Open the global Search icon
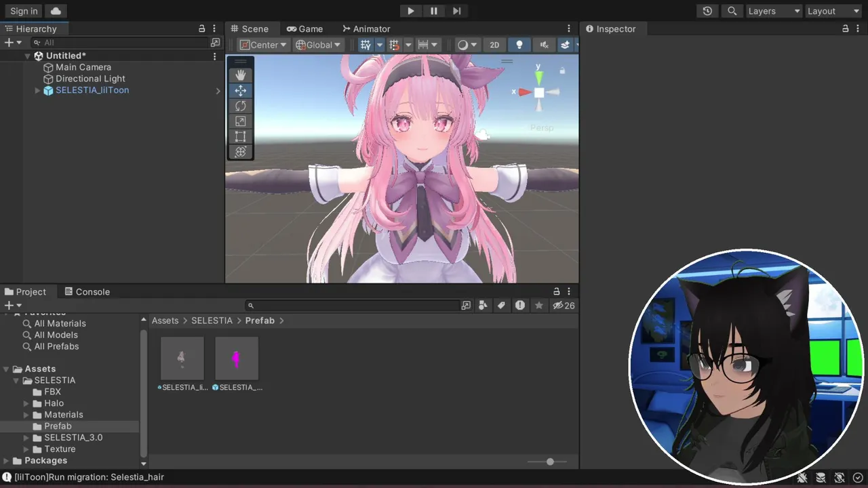 (732, 11)
